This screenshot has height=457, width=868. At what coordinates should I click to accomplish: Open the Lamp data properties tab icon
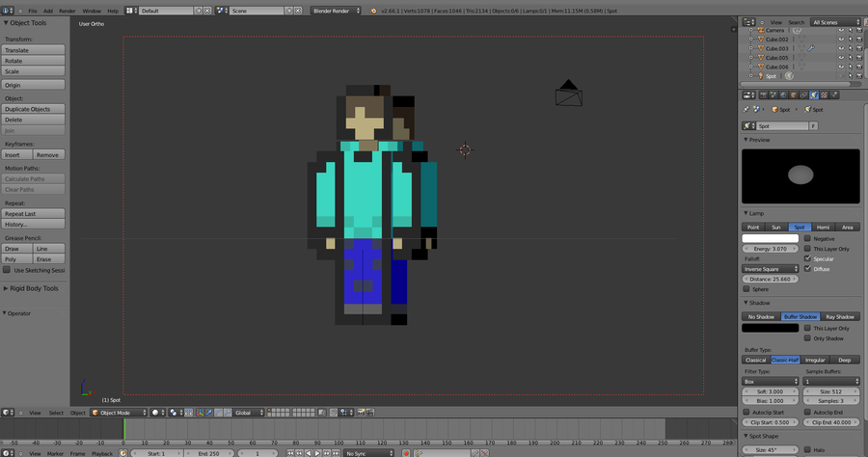814,95
